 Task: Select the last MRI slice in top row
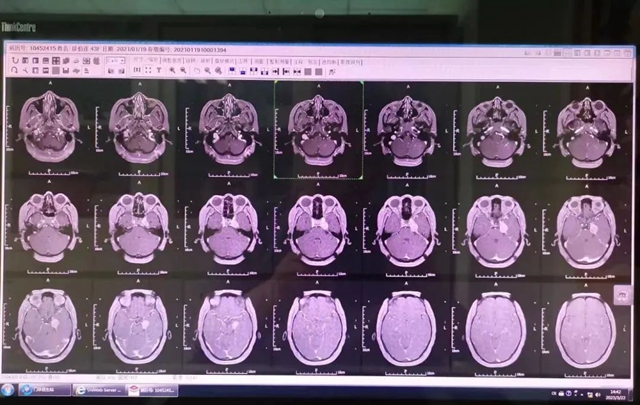[x=587, y=129]
